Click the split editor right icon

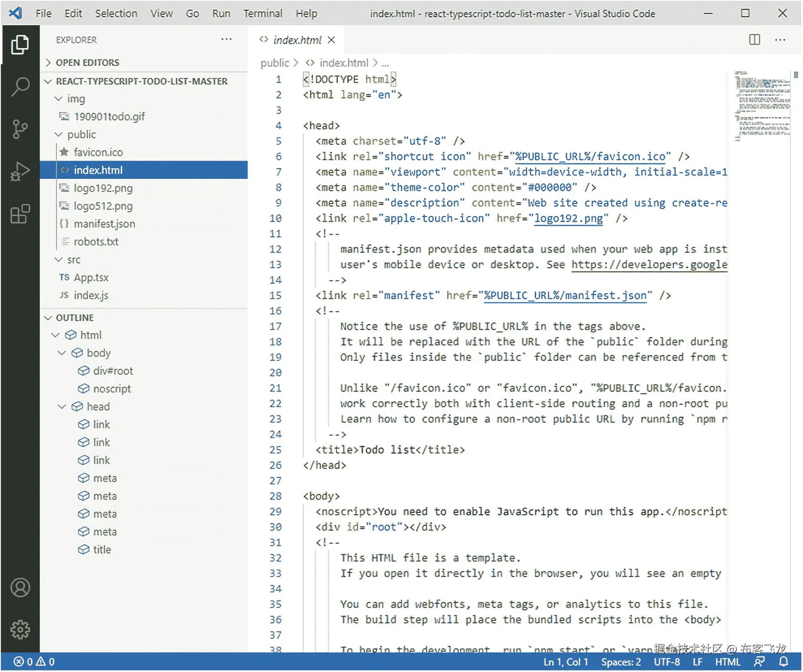(754, 40)
